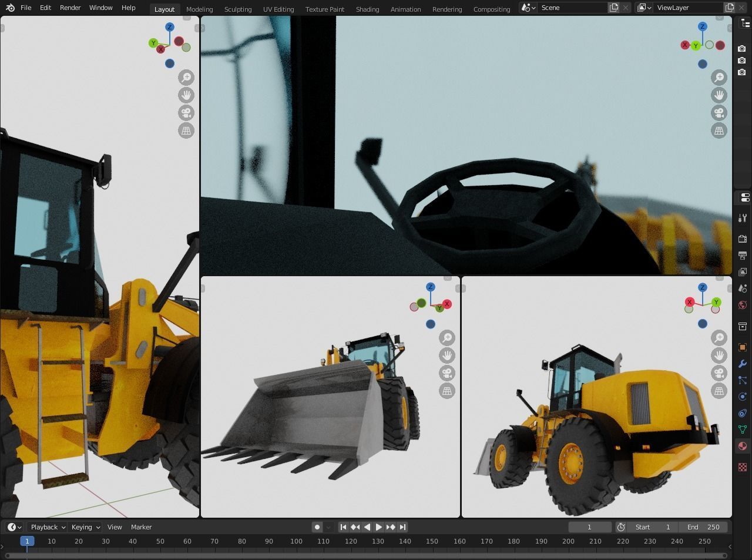Open the Keying dropdown in timeline
This screenshot has width=752, height=560.
(85, 527)
